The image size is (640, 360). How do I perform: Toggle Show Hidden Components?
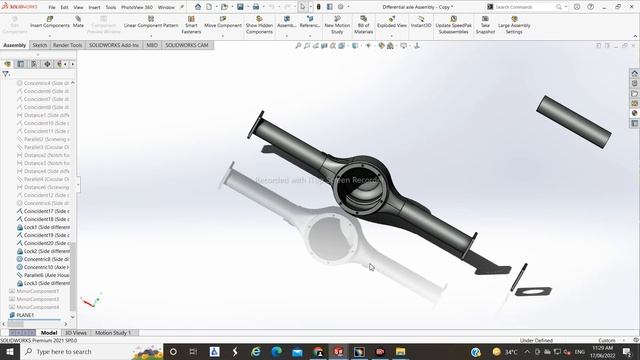click(259, 25)
